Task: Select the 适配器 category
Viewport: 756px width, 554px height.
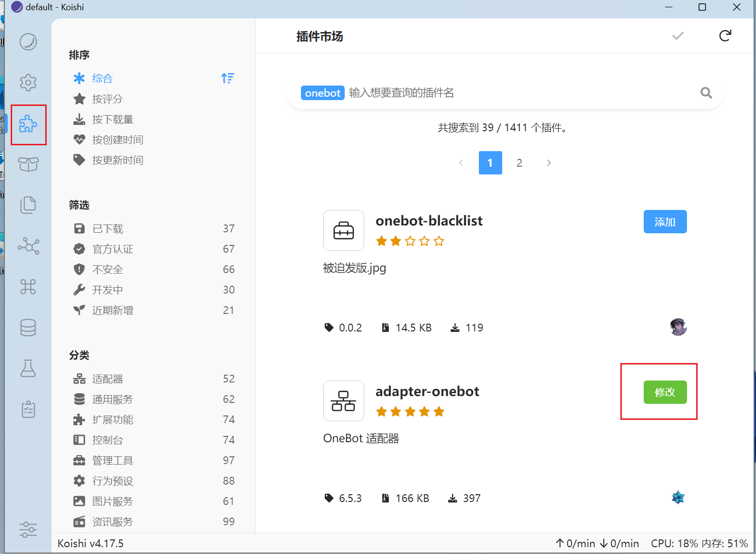Action: [x=154, y=379]
